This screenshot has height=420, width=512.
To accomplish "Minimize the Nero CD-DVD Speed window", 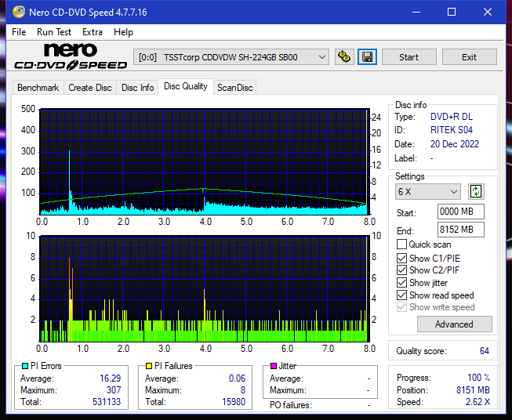I will point(416,12).
